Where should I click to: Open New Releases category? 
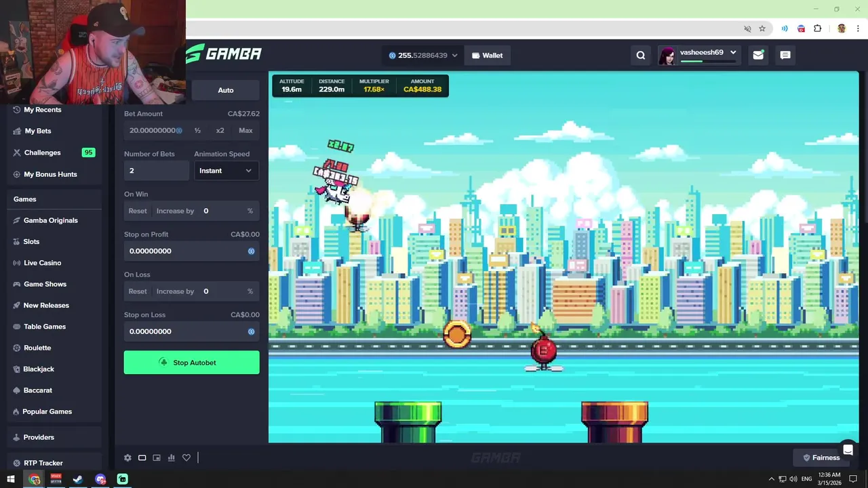(46, 306)
